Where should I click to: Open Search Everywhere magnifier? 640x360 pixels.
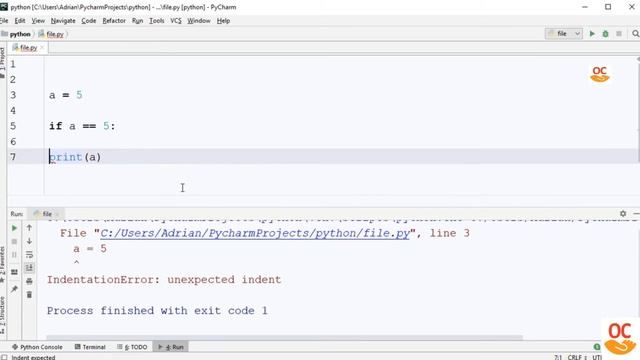tap(636, 34)
